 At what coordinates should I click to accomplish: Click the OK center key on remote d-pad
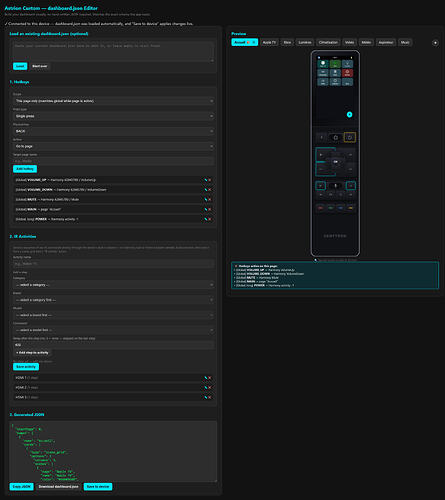pos(336,162)
